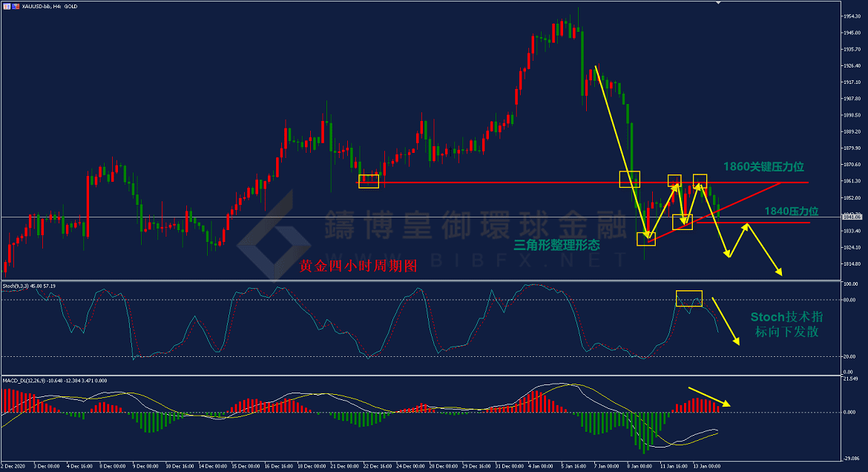Select the yellow box on 22 Dec candles
The image size is (868, 472).
[x=369, y=181]
